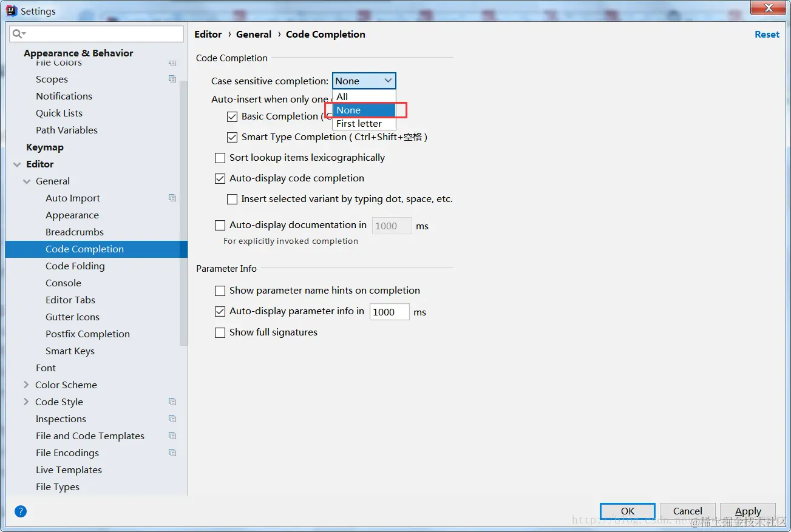Screen dimensions: 791x532
Task: Collapse the Editor tree node
Action: 16,164
